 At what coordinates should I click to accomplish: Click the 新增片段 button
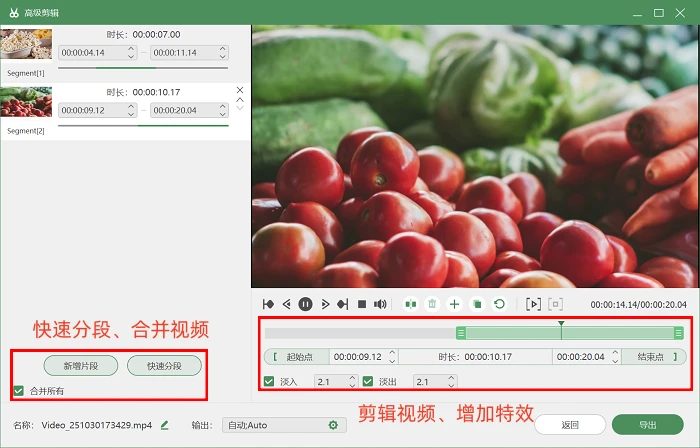pos(81,366)
